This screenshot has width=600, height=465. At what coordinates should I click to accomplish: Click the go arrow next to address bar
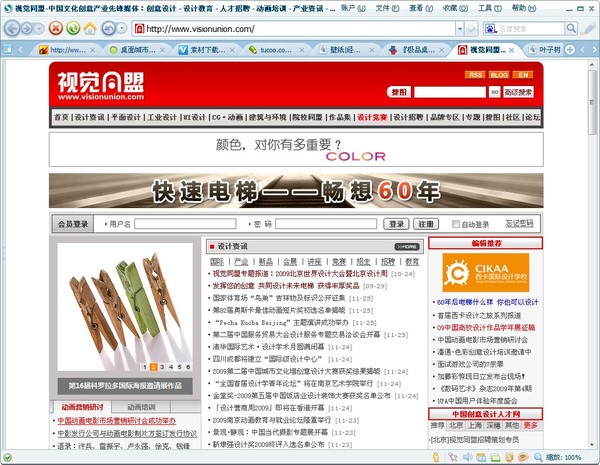coord(471,28)
